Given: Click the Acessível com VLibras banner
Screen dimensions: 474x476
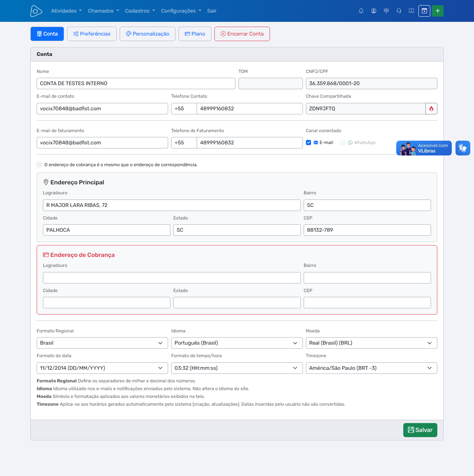Looking at the screenshot, I should click(424, 148).
